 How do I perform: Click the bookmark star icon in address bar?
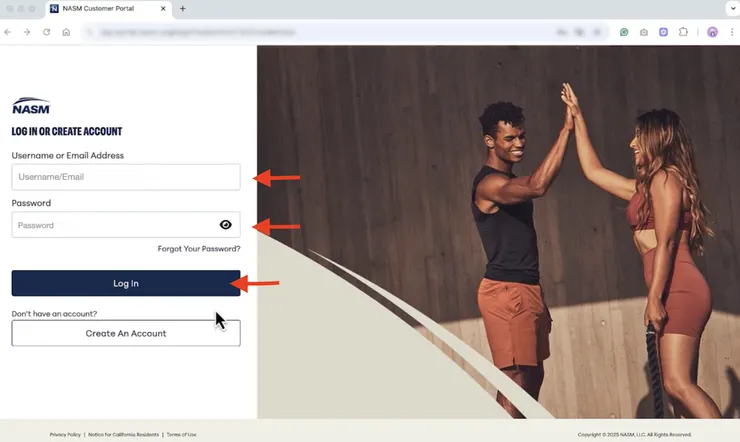(x=597, y=32)
